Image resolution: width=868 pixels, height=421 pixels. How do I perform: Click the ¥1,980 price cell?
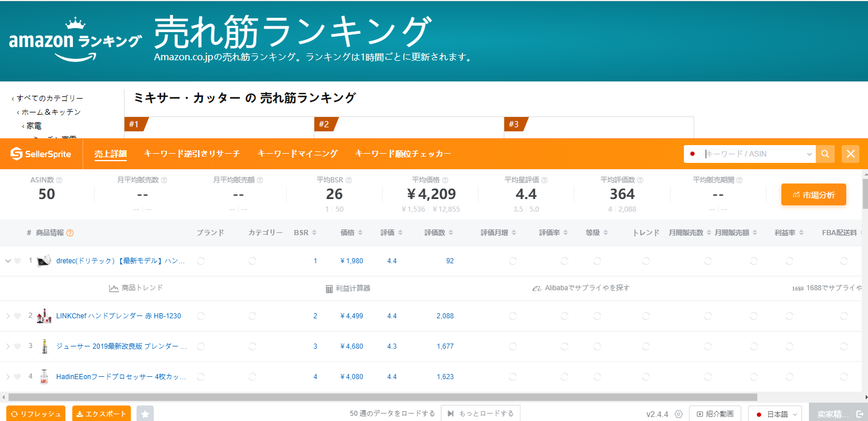[x=352, y=261]
